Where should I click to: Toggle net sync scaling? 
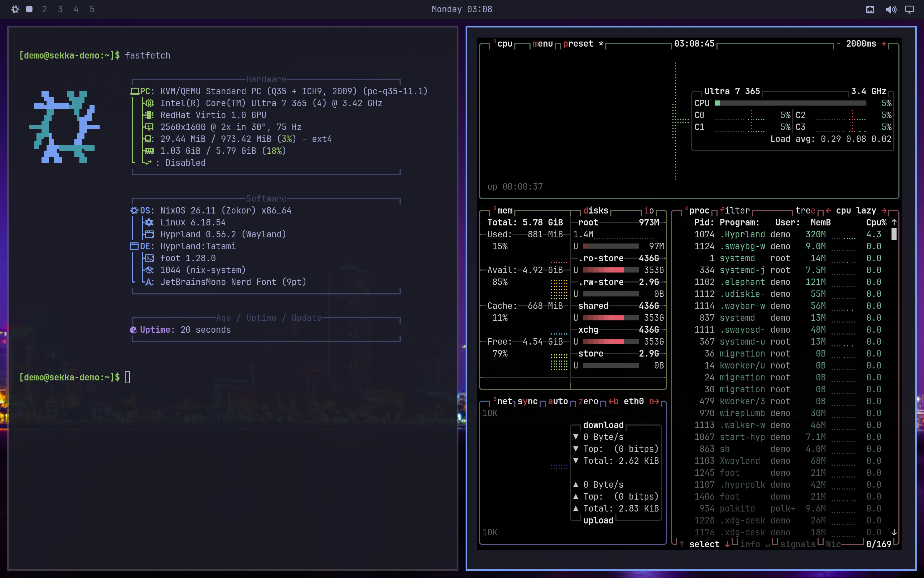[528, 401]
